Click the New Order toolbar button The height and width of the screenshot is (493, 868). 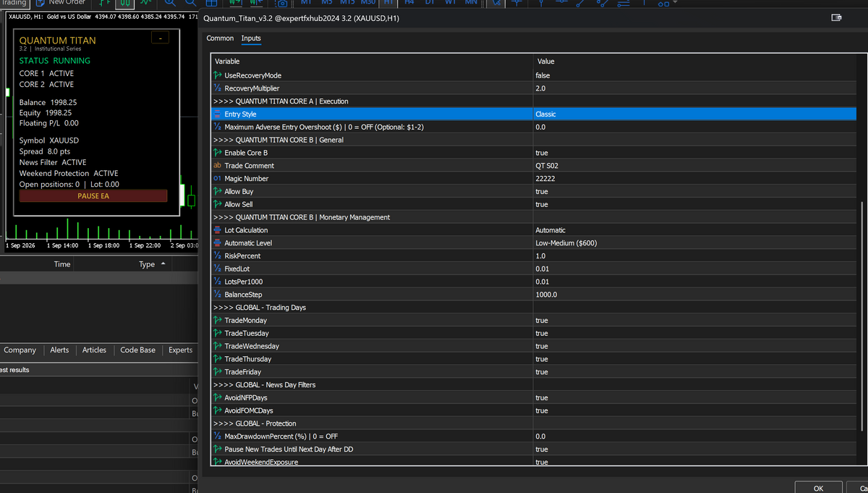(61, 3)
